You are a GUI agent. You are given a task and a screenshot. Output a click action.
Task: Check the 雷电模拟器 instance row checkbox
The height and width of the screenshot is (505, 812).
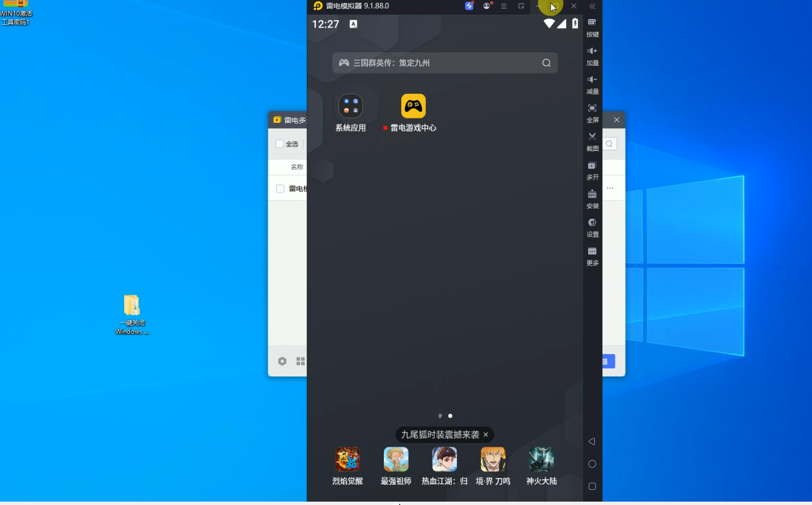[280, 189]
